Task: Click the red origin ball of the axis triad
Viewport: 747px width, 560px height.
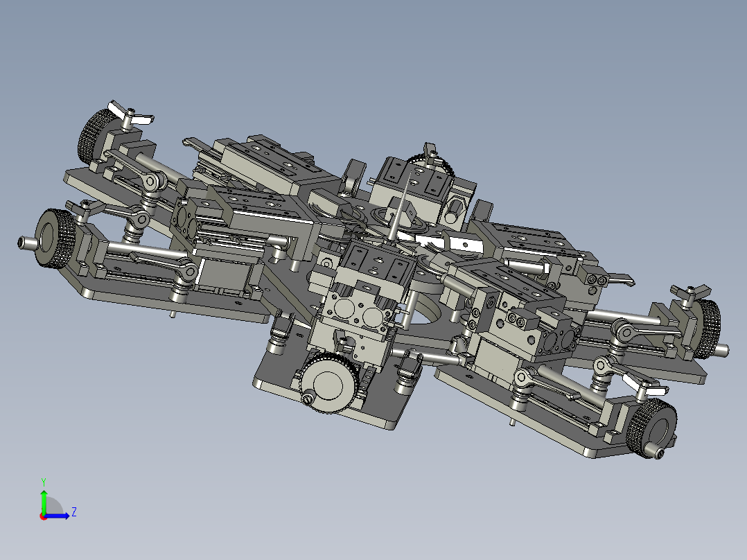Action: [44, 516]
